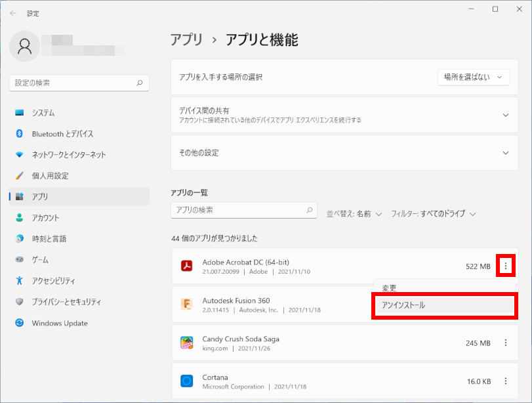Viewport: 532px width, 403px height.
Task: Open 並べ替え sort dropdown
Action: pos(354,214)
